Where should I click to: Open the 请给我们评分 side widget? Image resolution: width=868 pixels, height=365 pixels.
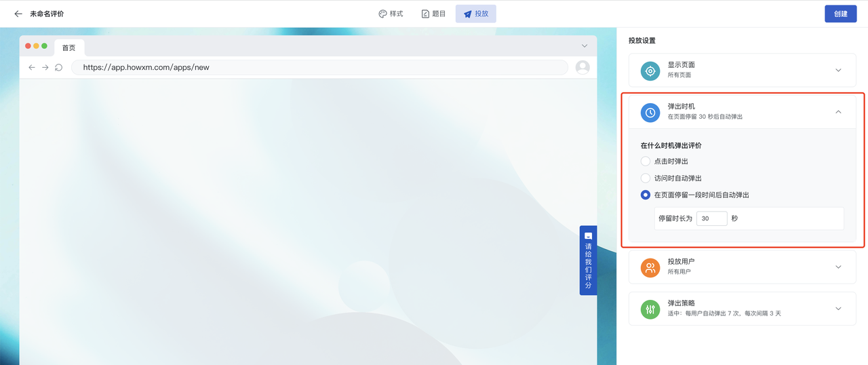(588, 261)
